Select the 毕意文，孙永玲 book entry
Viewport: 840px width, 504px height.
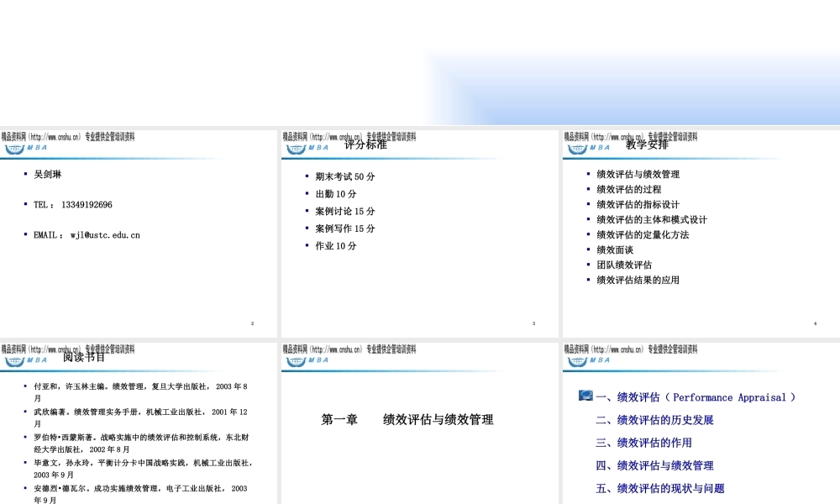(143, 469)
